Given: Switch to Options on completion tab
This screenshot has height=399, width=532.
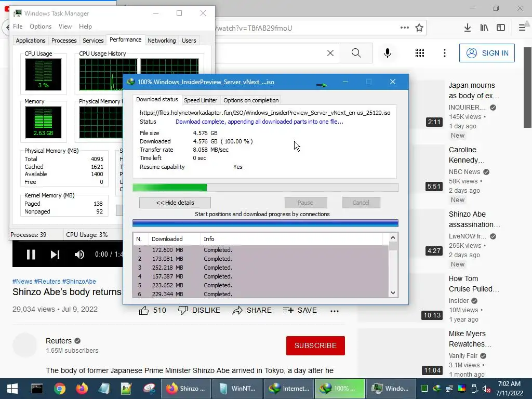Looking at the screenshot, I should pos(251,100).
